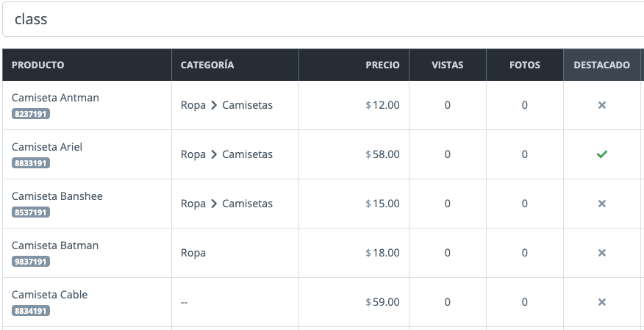Click product code badge 8833191

[31, 163]
